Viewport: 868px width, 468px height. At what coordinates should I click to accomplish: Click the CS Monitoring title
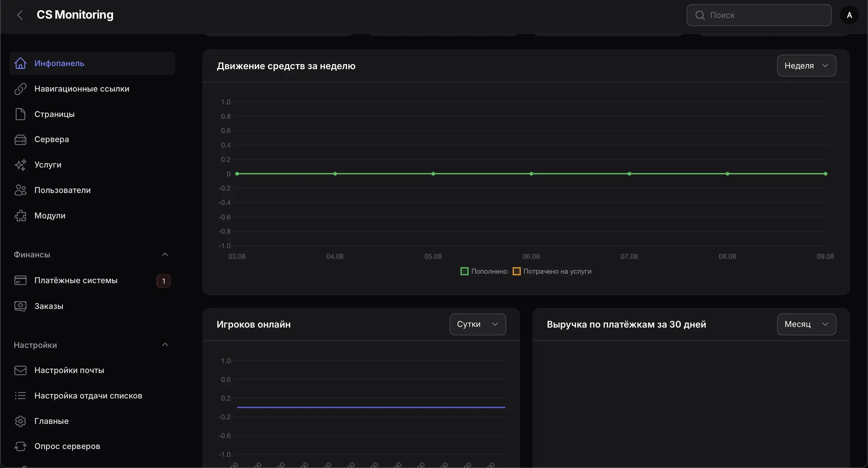75,15
